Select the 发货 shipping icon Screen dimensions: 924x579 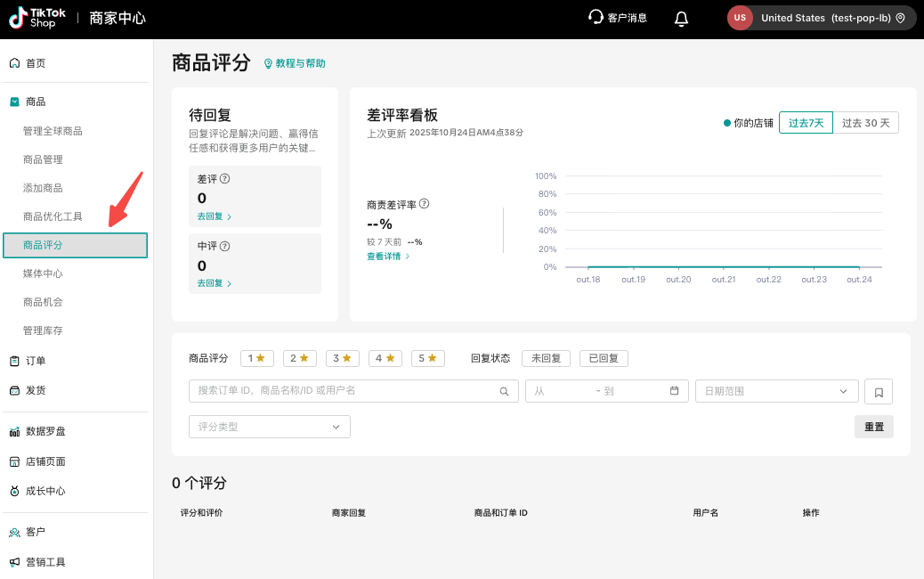(x=14, y=390)
